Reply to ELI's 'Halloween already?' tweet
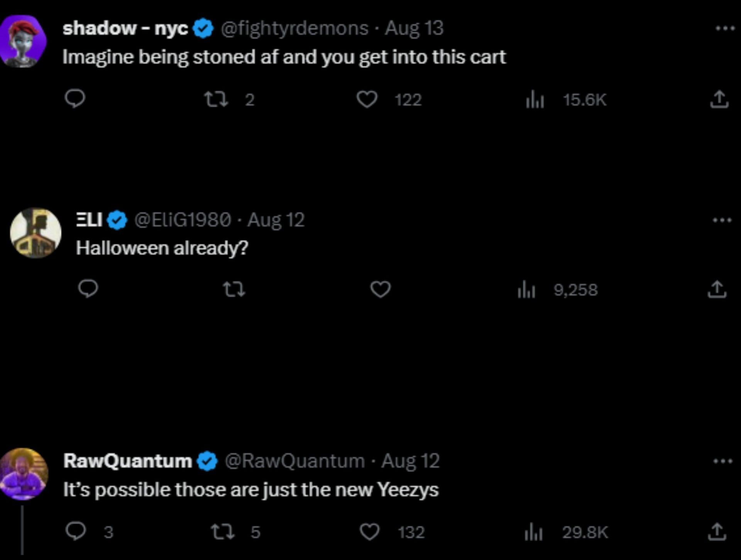This screenshot has height=560, width=741. (x=88, y=288)
